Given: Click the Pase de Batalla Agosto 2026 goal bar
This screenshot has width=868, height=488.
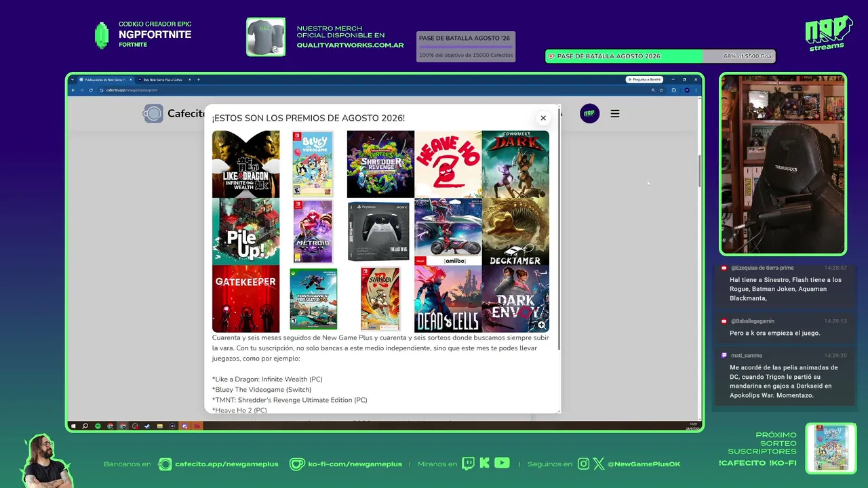Looking at the screenshot, I should pyautogui.click(x=660, y=56).
